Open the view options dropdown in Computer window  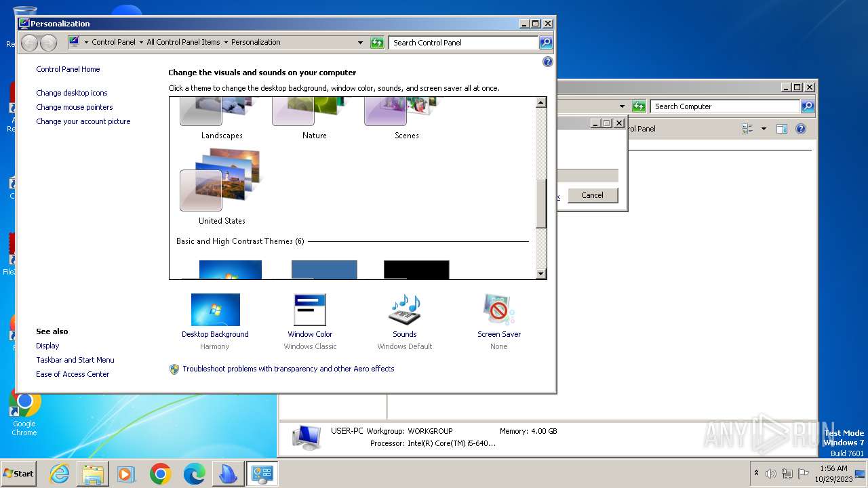coord(764,129)
